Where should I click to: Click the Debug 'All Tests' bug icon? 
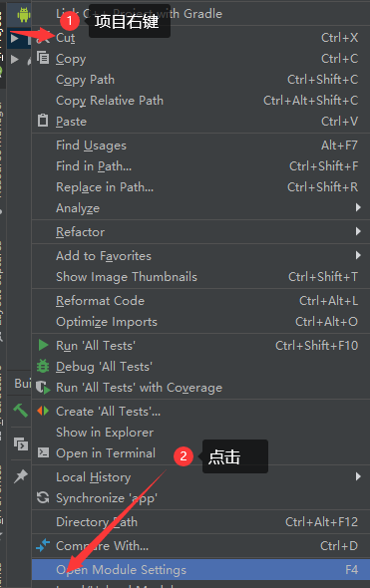(43, 366)
